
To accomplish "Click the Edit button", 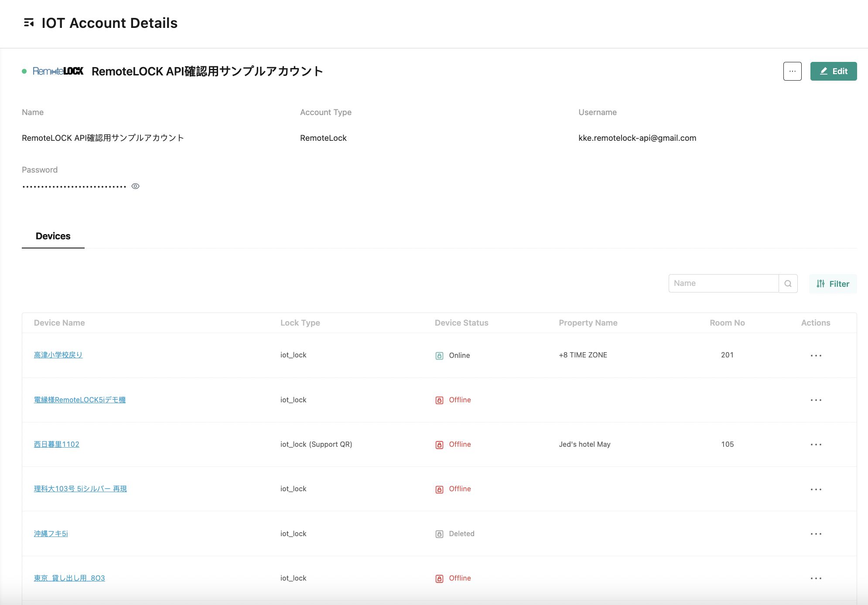I will click(x=833, y=71).
